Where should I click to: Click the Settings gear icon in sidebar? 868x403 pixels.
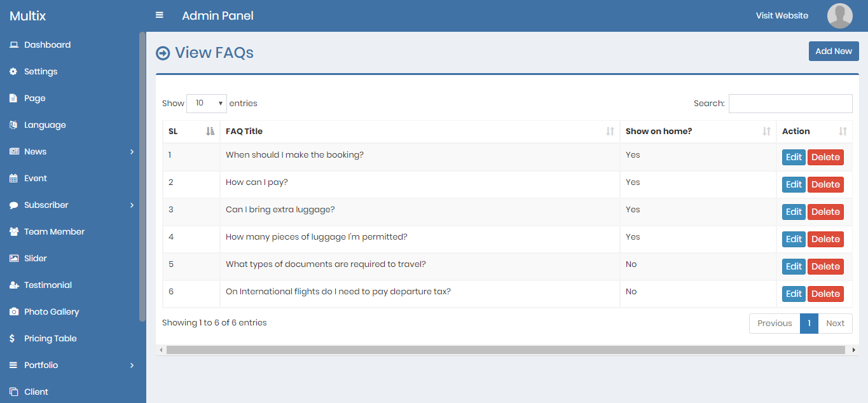(13, 72)
